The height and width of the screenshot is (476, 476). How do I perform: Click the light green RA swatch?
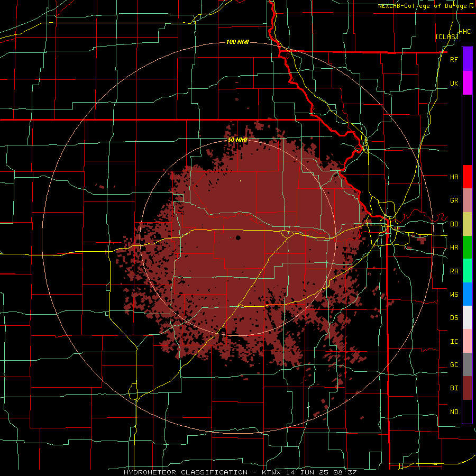[467, 270]
